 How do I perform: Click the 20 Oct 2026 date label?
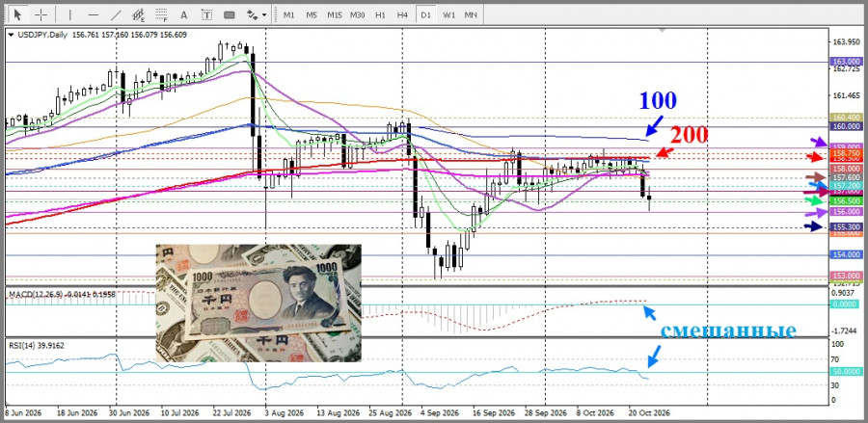[x=650, y=413]
